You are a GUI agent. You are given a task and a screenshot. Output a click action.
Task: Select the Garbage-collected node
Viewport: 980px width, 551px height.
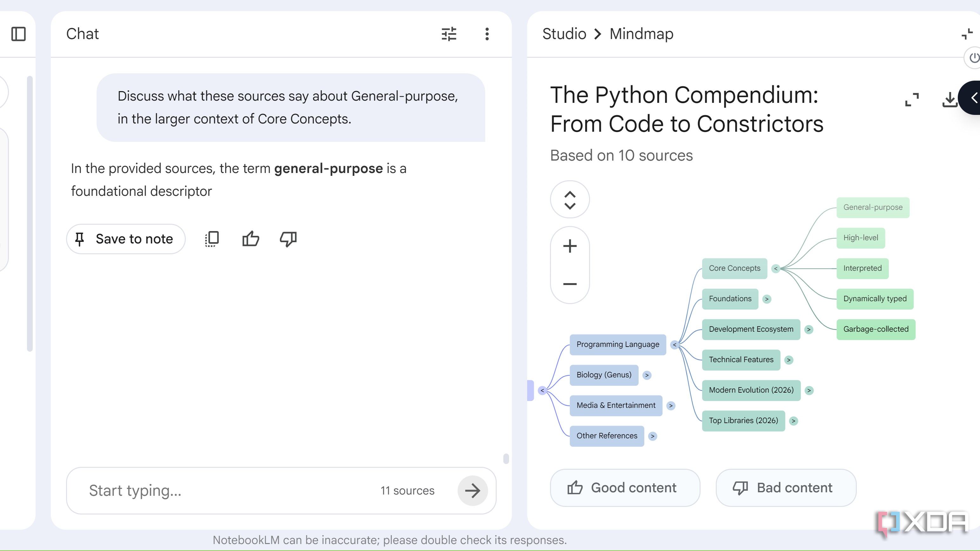click(876, 329)
